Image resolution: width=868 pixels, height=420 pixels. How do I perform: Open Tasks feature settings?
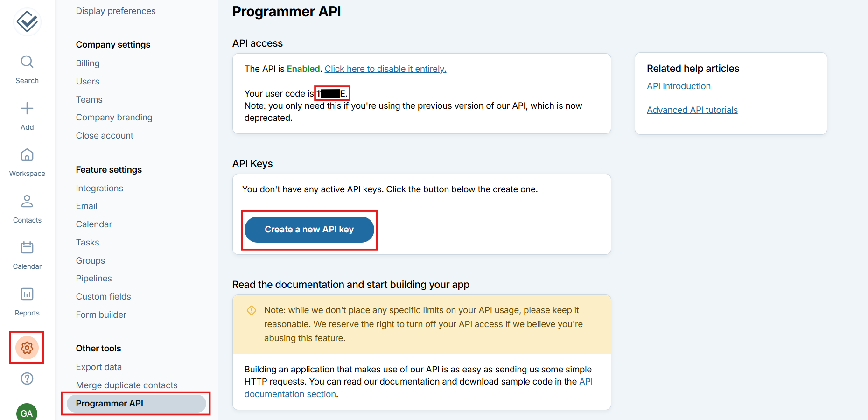click(x=88, y=243)
